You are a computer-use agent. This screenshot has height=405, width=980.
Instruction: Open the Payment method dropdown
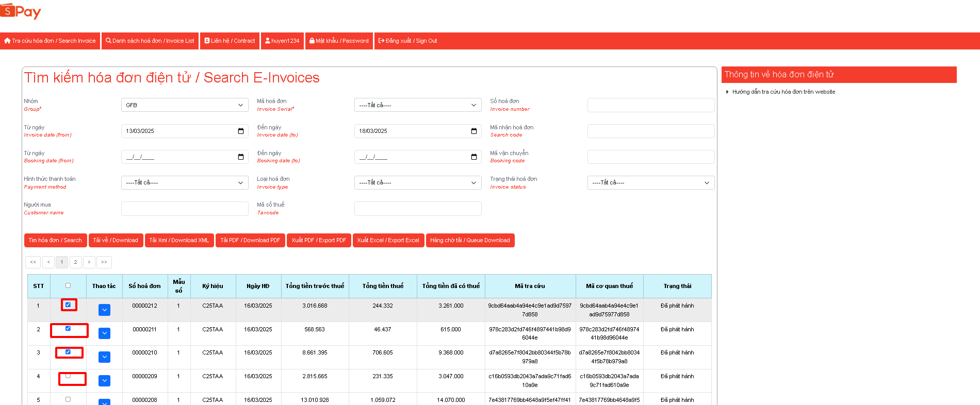[184, 182]
